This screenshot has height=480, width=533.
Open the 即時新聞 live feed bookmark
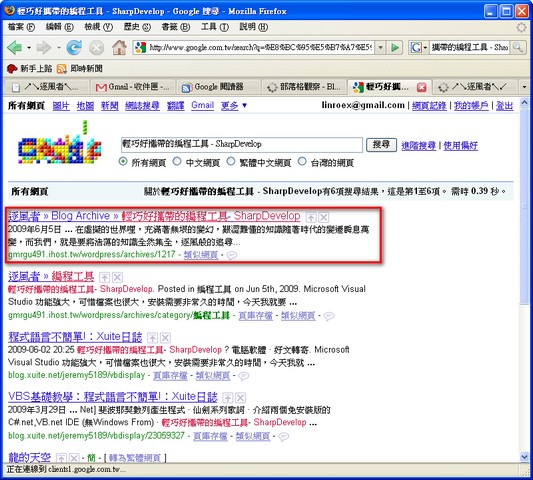(80, 69)
